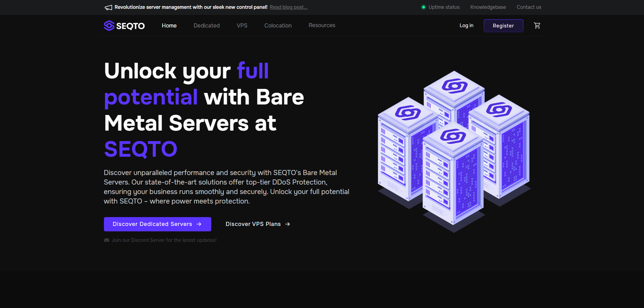This screenshot has width=644, height=308.
Task: Open the Dedicated navigation menu
Action: point(207,26)
